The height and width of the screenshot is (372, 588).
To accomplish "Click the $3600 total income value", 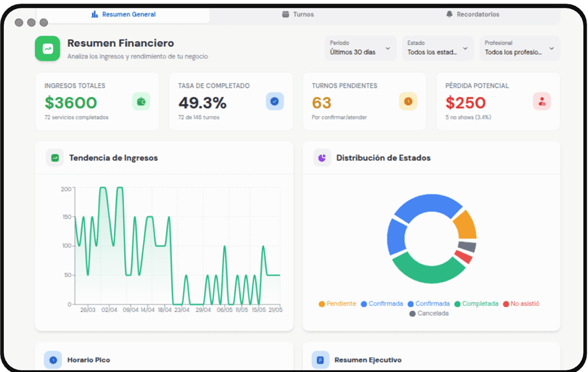I will pyautogui.click(x=71, y=103).
